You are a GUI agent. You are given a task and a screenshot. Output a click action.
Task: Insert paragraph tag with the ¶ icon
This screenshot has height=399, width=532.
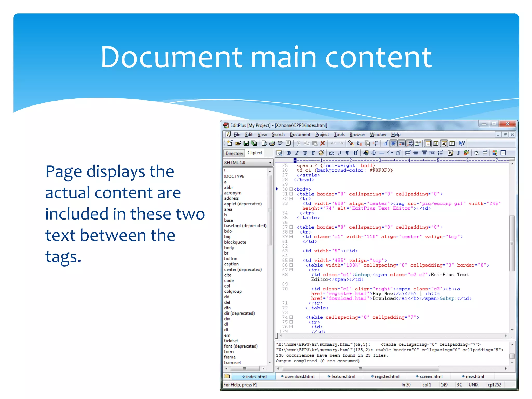coord(347,153)
